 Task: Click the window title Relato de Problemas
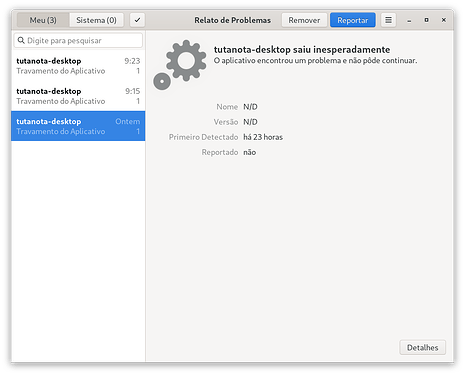coord(233,20)
